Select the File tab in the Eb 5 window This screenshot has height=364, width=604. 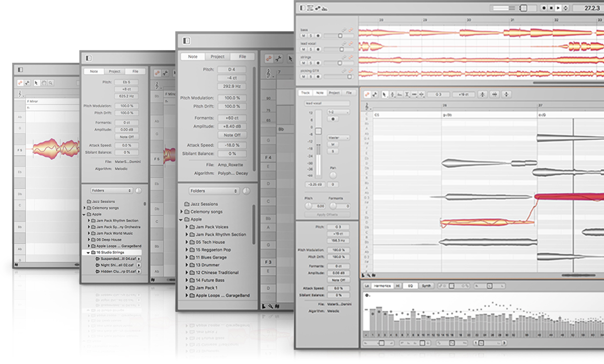point(135,71)
